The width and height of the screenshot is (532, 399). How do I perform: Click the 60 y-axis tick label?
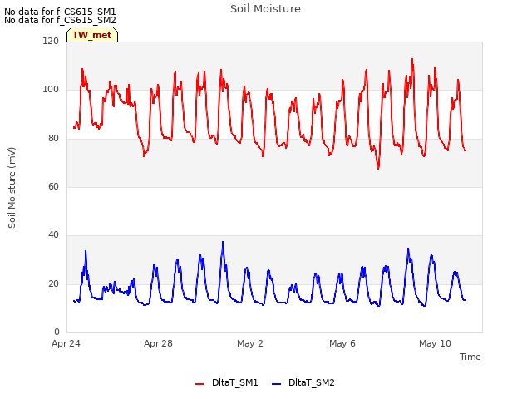pyautogui.click(x=53, y=186)
